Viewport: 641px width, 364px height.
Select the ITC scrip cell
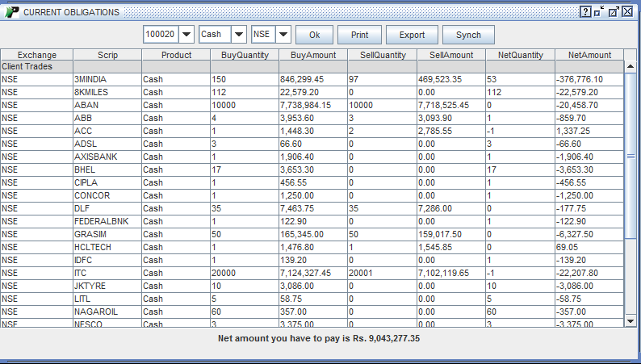point(107,273)
